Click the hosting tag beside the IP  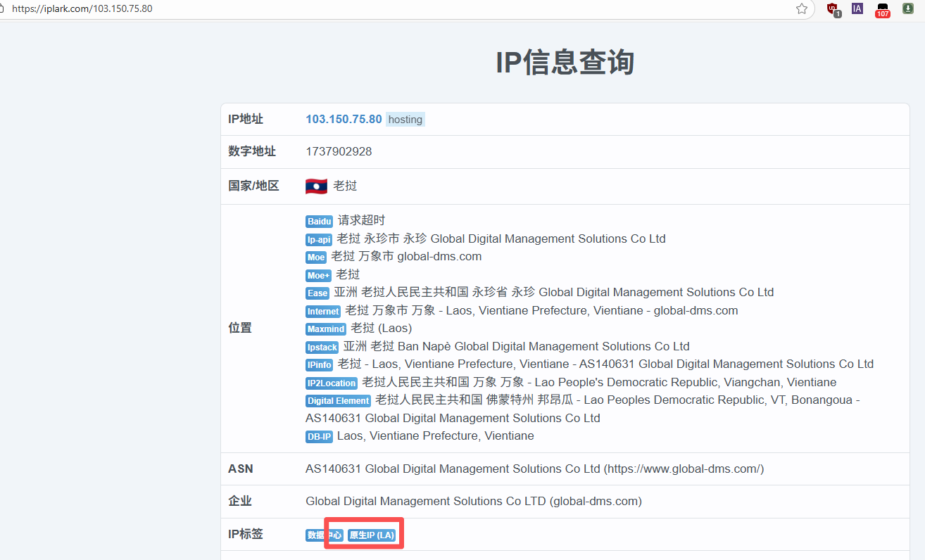point(405,120)
